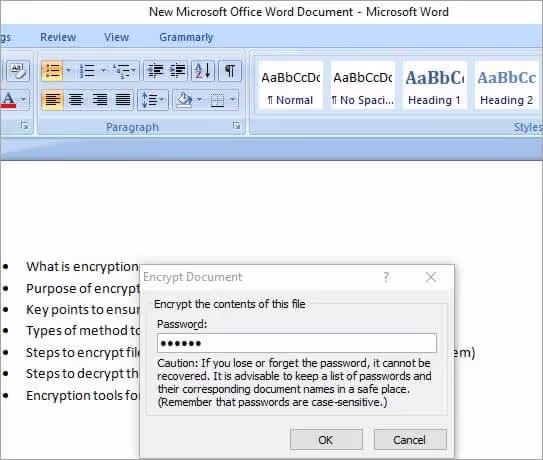The image size is (543, 460).
Task: Click the Password input field
Action: [x=297, y=343]
